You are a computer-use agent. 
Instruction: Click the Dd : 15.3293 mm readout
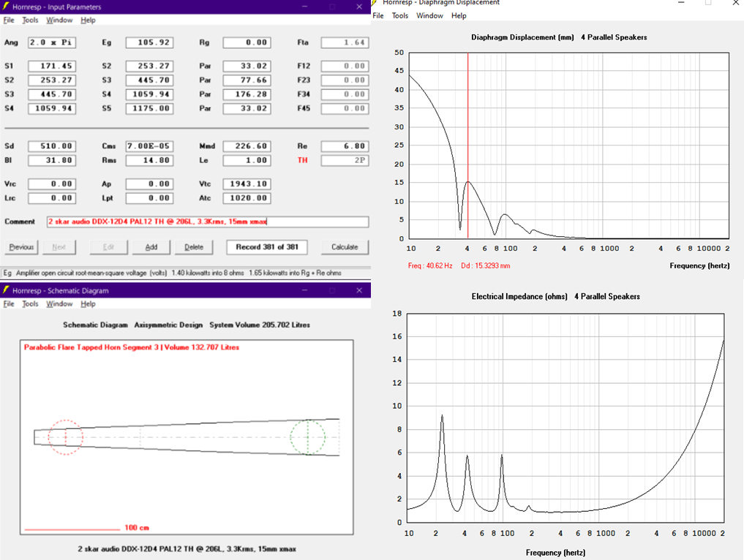point(486,266)
